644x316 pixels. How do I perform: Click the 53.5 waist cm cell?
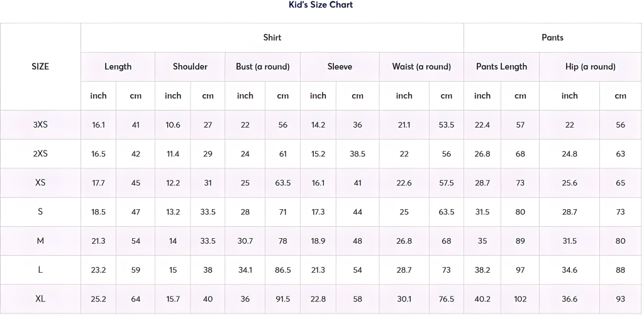click(x=447, y=125)
